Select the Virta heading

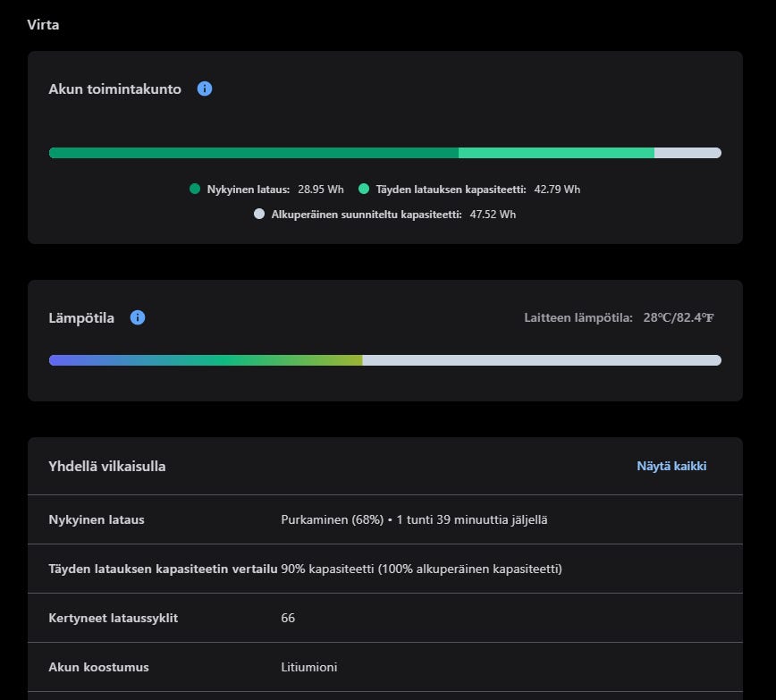click(x=43, y=25)
